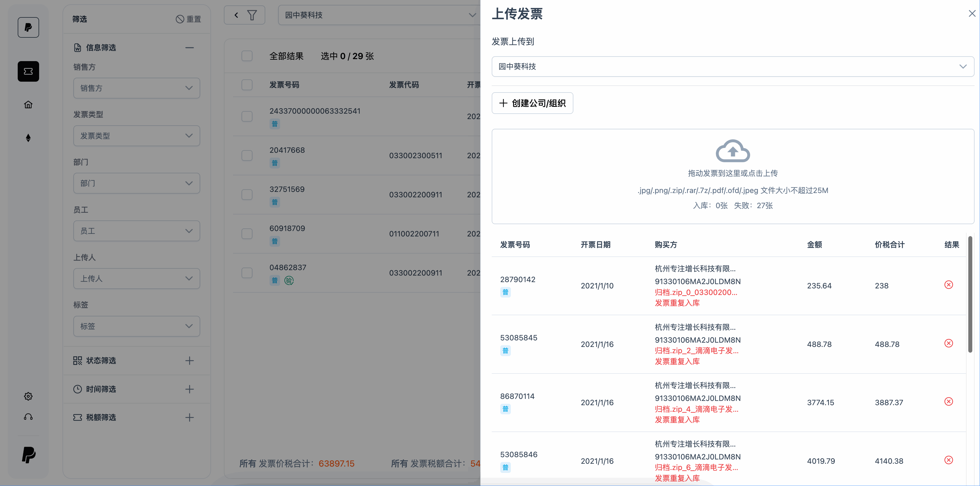Collapse the 信息筛选 section
The width and height of the screenshot is (980, 486).
pos(189,48)
